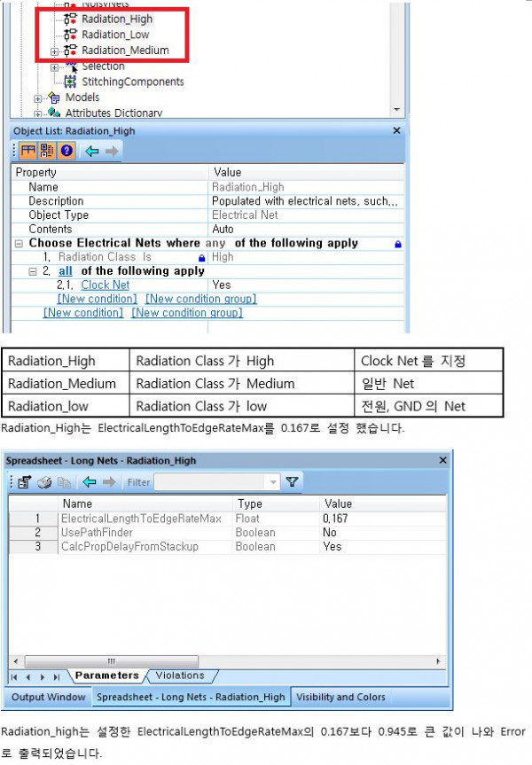Expand the Models tree node
The width and height of the screenshot is (532, 765).
[38, 98]
